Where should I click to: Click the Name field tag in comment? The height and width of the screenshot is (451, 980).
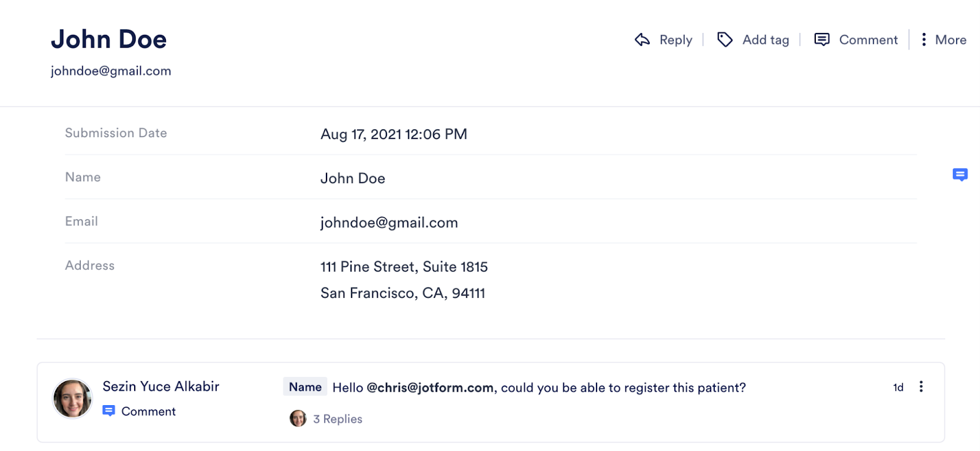pyautogui.click(x=305, y=387)
